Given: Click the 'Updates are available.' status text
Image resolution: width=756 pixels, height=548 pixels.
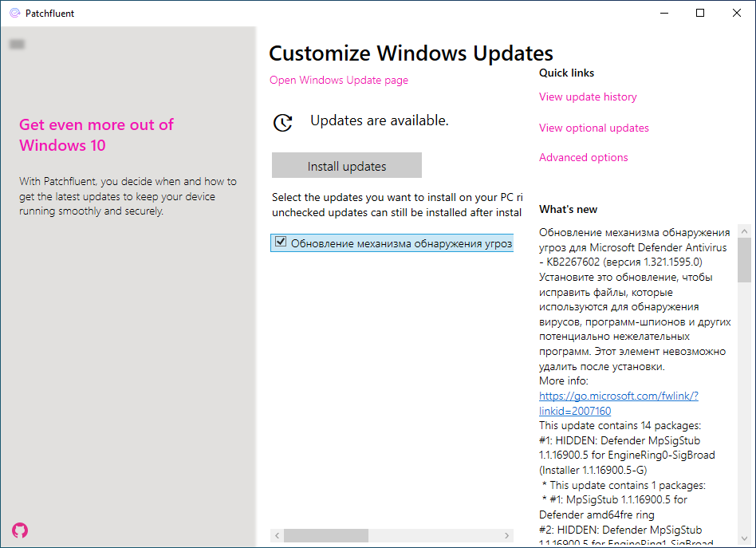Looking at the screenshot, I should pyautogui.click(x=380, y=120).
